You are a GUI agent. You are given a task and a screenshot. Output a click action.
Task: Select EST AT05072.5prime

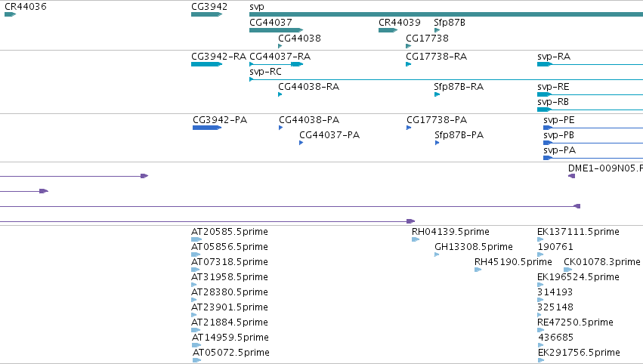[x=197, y=360]
